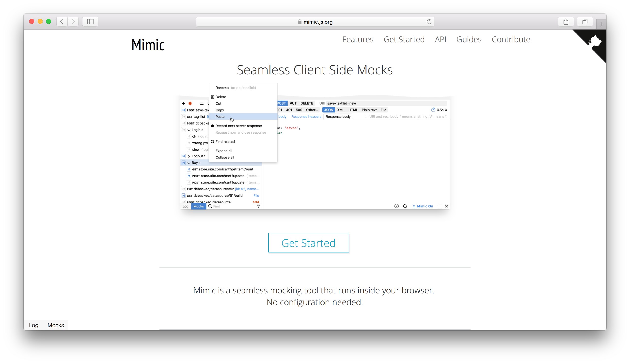The height and width of the screenshot is (364, 630).
Task: Choose Collapse all in context menu
Action: click(x=243, y=157)
